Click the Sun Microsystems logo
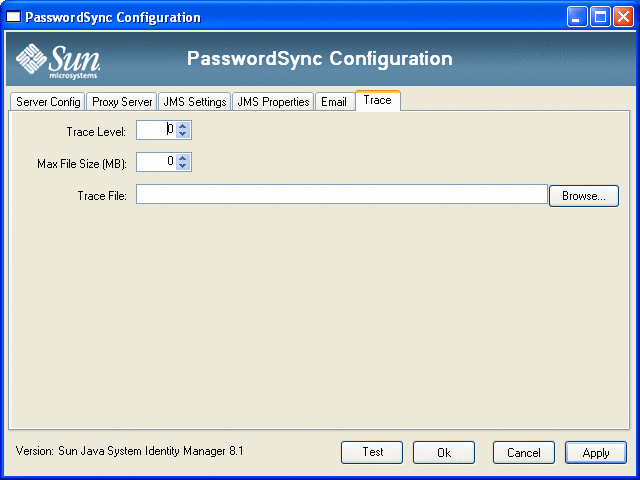Image resolution: width=640 pixels, height=480 pixels. (x=58, y=61)
